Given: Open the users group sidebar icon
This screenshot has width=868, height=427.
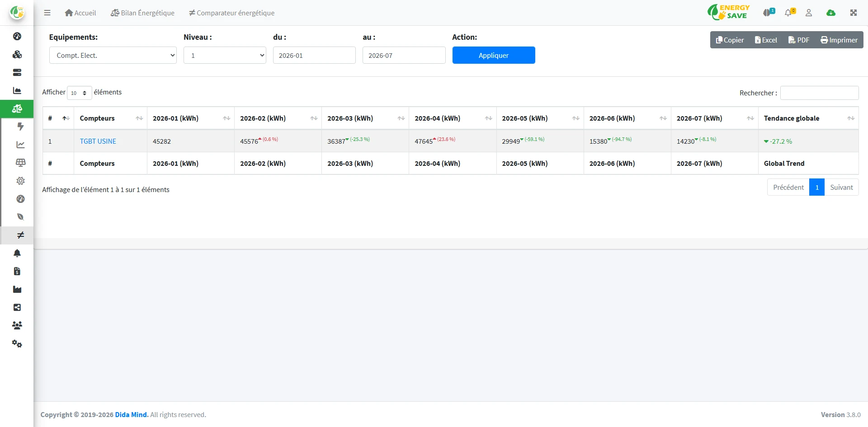Looking at the screenshot, I should tap(17, 325).
